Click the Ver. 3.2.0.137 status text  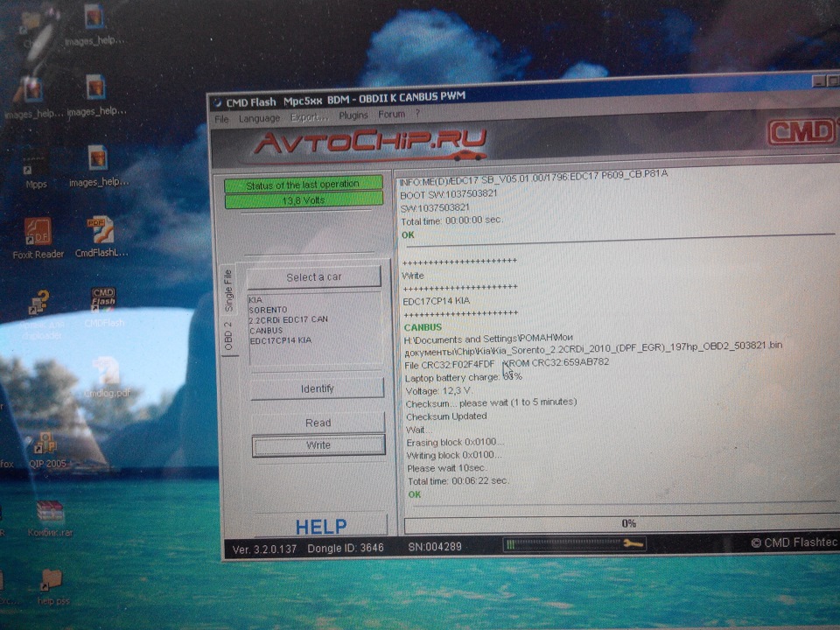click(264, 549)
